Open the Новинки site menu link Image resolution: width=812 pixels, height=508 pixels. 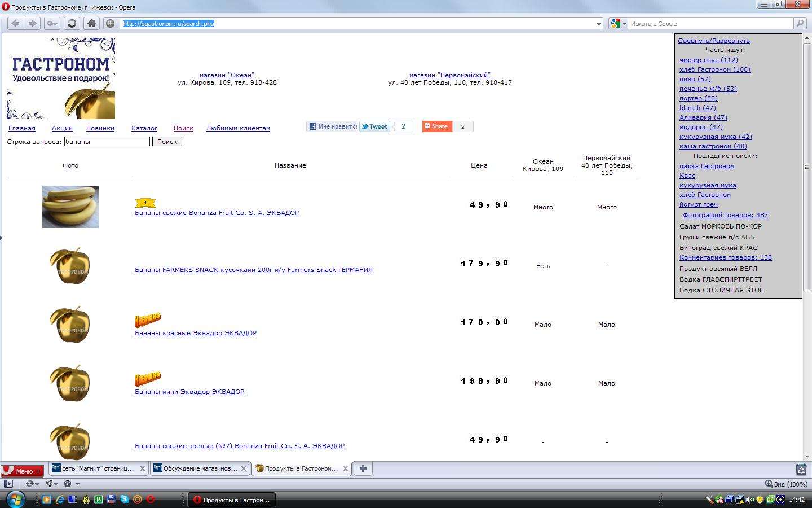click(x=100, y=128)
